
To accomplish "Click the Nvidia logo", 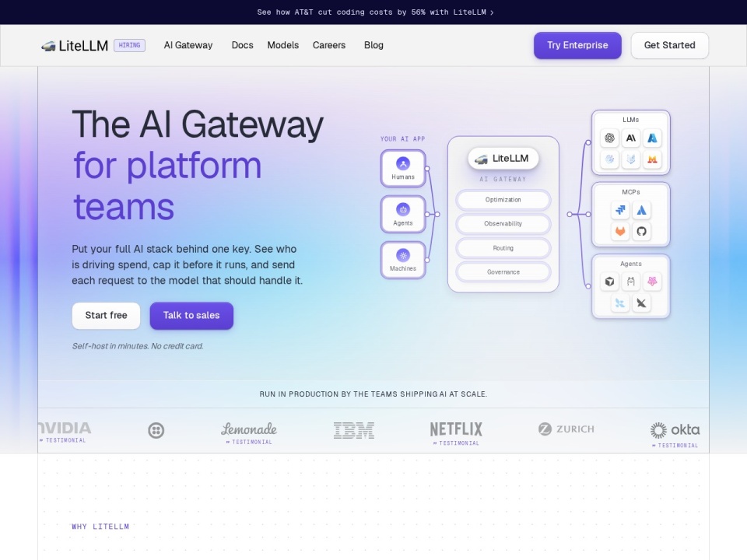I will click(x=65, y=428).
